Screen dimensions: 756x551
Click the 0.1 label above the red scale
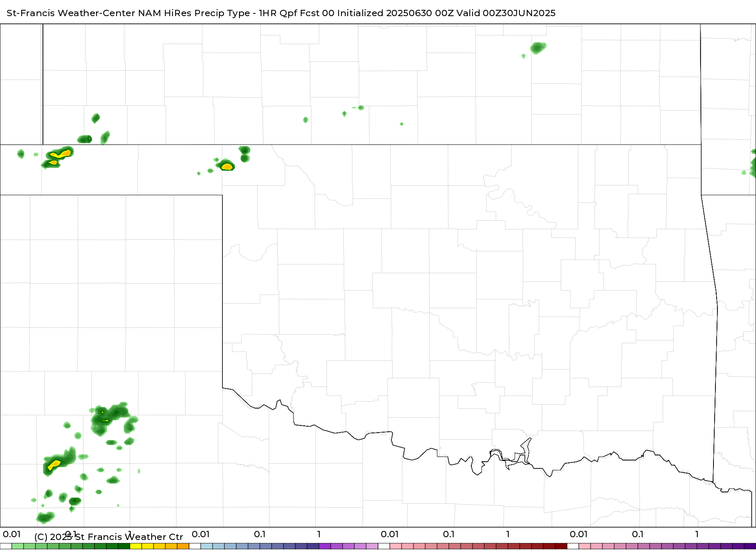pos(449,534)
